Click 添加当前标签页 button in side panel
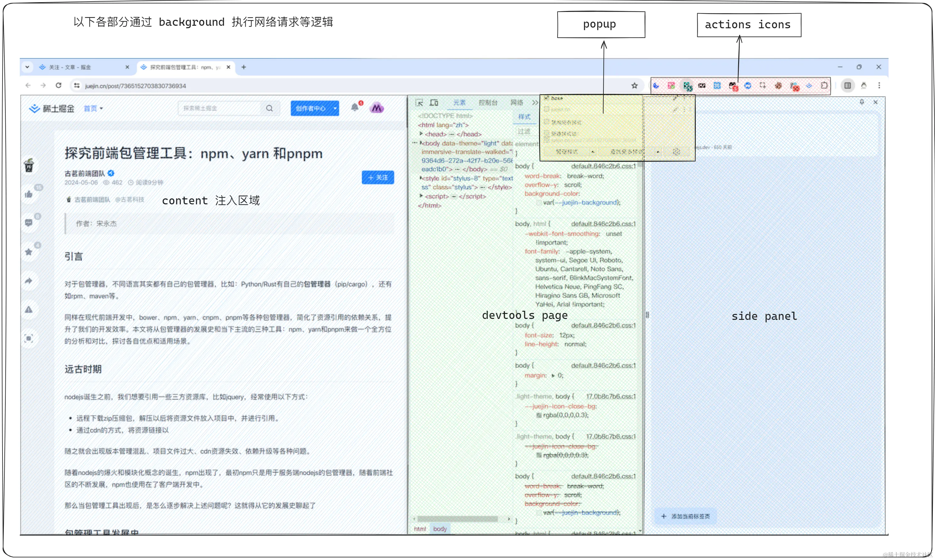The height and width of the screenshot is (560, 935). [x=686, y=516]
